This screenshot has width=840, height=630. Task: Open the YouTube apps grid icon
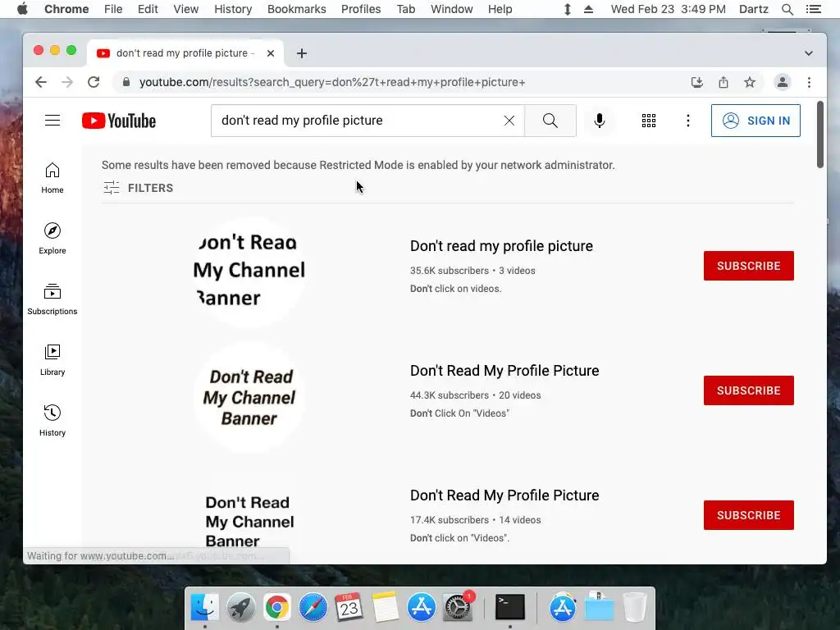(649, 121)
